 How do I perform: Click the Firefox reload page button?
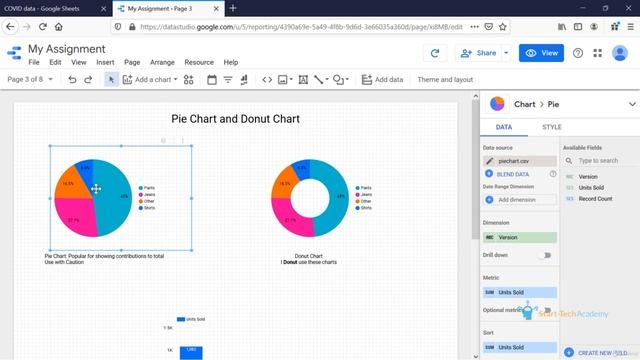click(42, 27)
